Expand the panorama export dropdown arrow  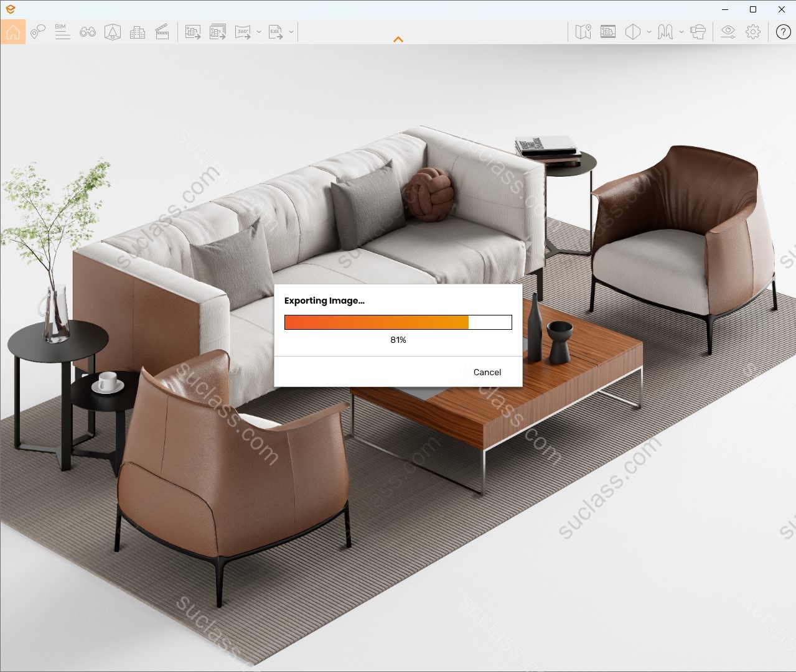259,32
